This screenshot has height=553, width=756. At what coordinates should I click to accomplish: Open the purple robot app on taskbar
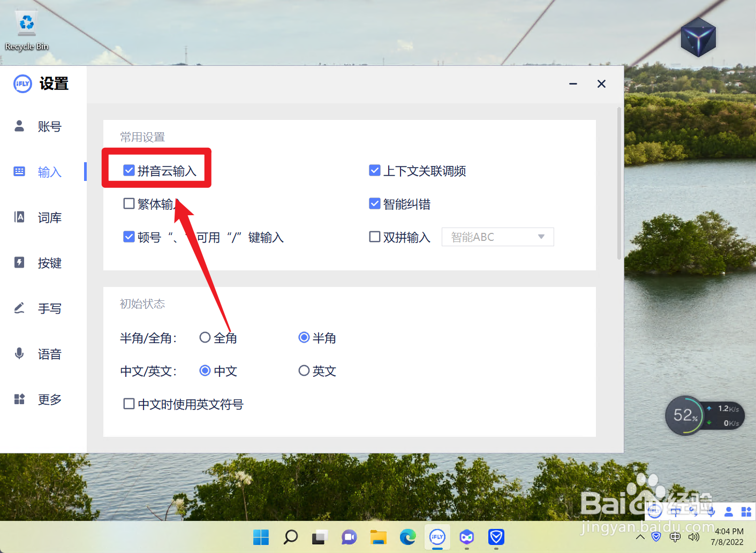pyautogui.click(x=467, y=537)
